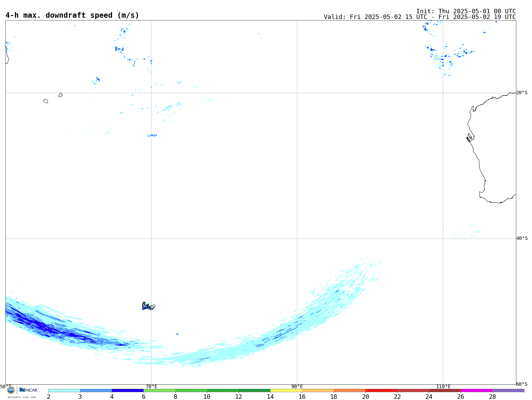Screen dimensions: 532x400
Task: Click the colorbar tick label '22'
Action: [397, 397]
